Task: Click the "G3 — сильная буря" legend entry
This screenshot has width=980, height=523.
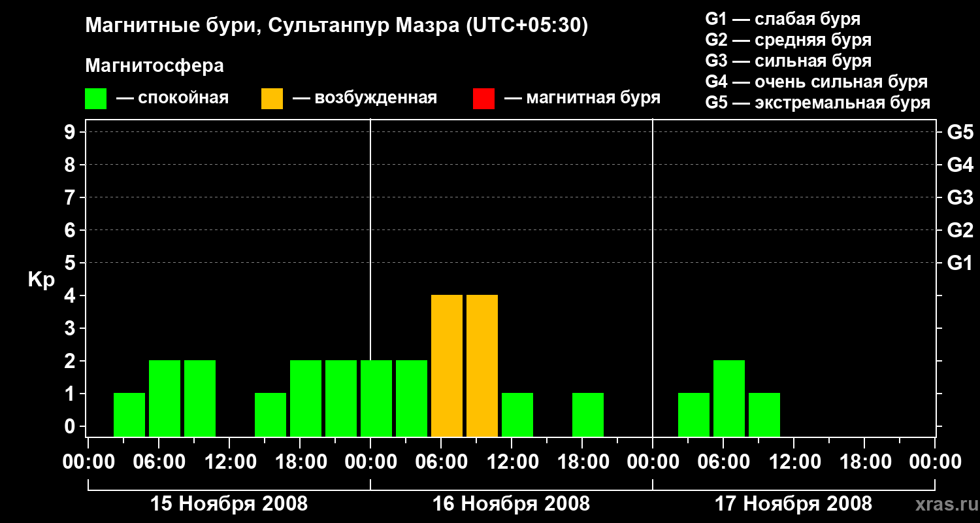Action: [788, 61]
